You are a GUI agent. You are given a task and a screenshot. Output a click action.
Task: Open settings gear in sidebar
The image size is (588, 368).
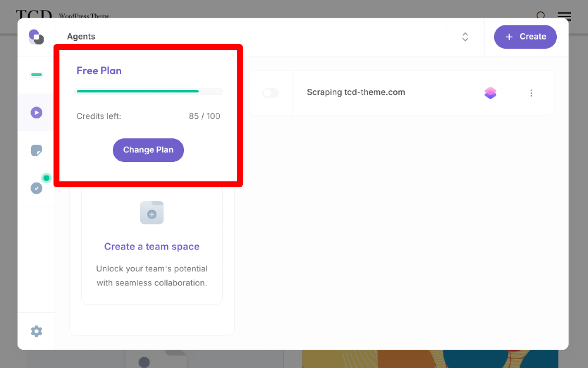click(36, 331)
